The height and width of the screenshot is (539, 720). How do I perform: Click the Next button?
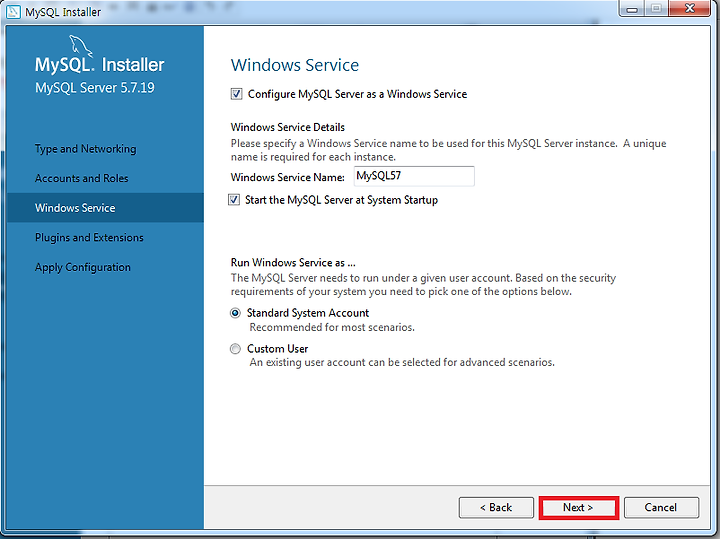pyautogui.click(x=578, y=507)
